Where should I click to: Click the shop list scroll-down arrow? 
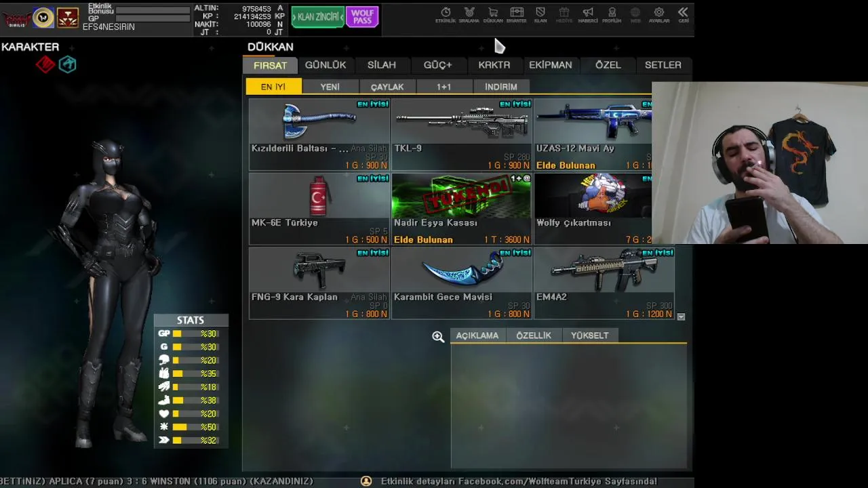pos(681,317)
